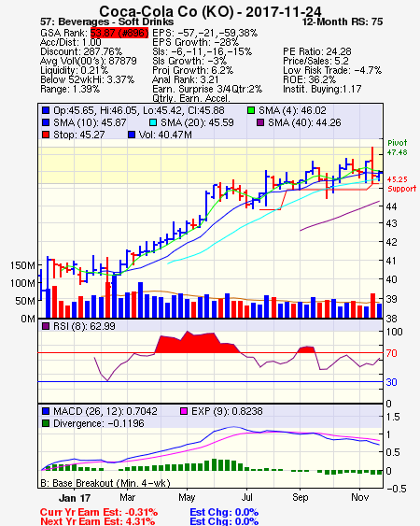Viewport: 420px width, 526px height.
Task: Click the SMA (40): 44.26 legend text
Action: (304, 122)
